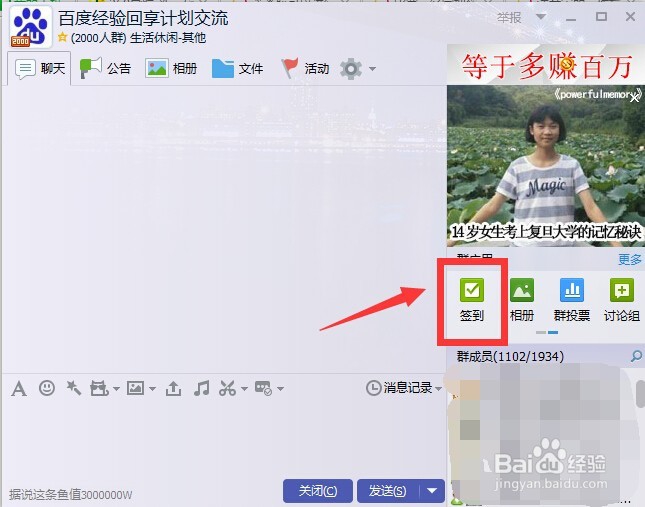Click the 关闭(C) button

coord(318,491)
